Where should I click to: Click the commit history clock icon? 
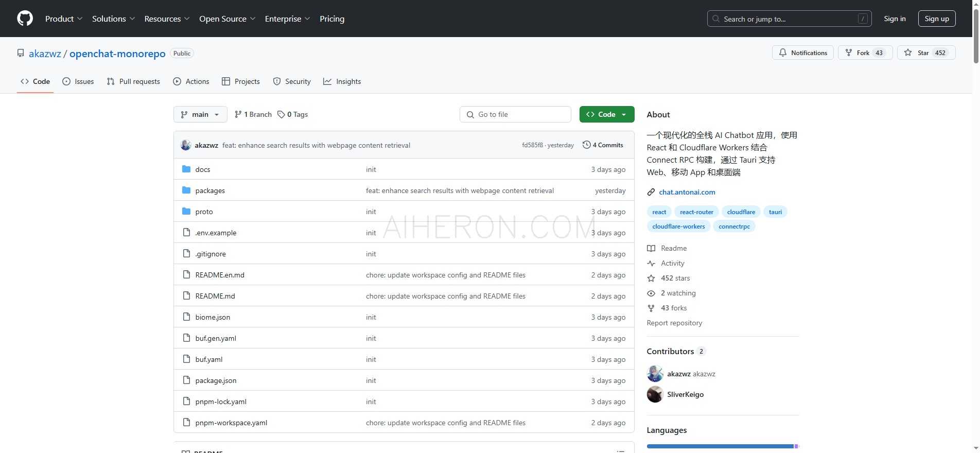[x=586, y=145]
